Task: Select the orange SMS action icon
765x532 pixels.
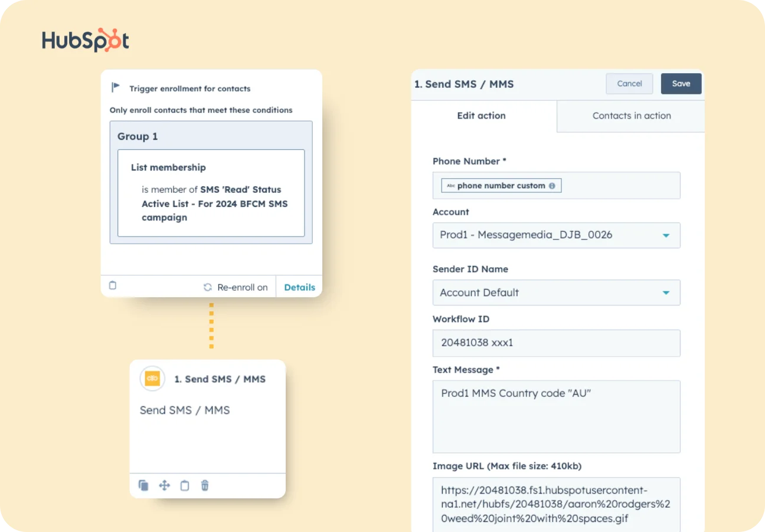Action: [152, 378]
